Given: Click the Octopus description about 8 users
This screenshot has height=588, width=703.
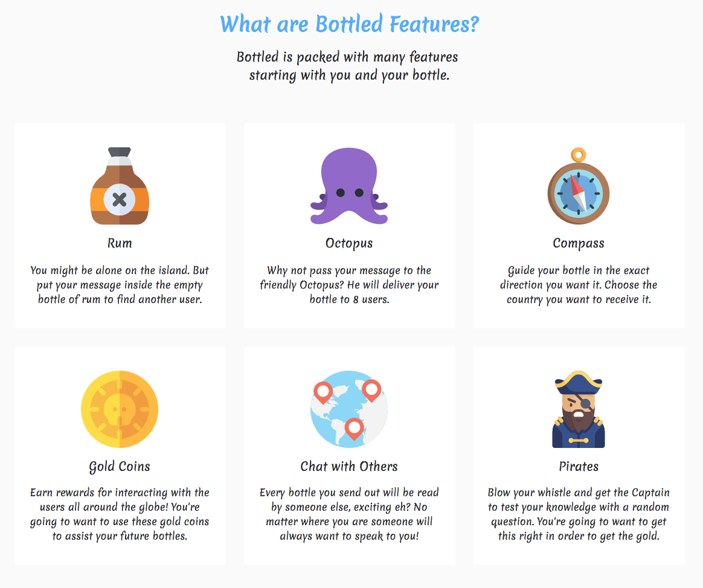Looking at the screenshot, I should coord(349,285).
